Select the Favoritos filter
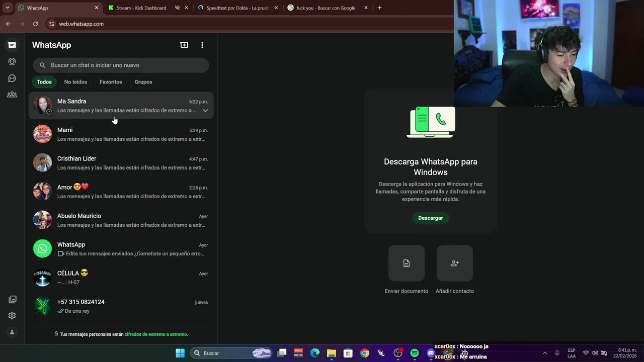 pos(111,82)
